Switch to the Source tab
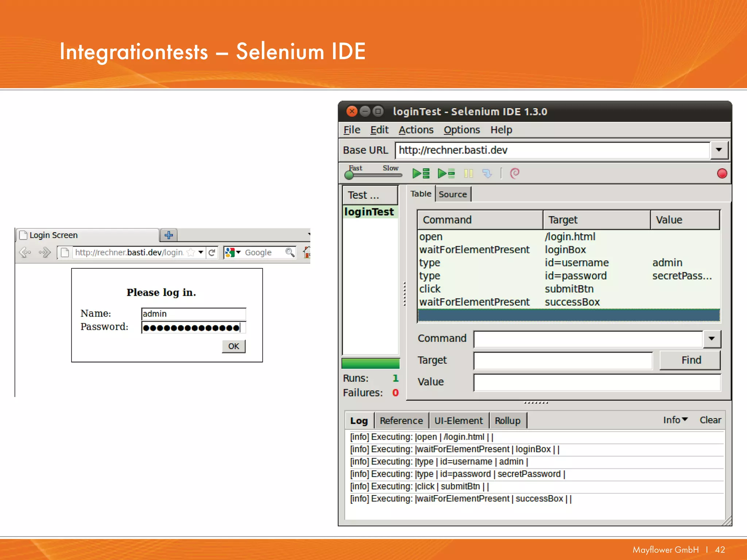 [453, 194]
